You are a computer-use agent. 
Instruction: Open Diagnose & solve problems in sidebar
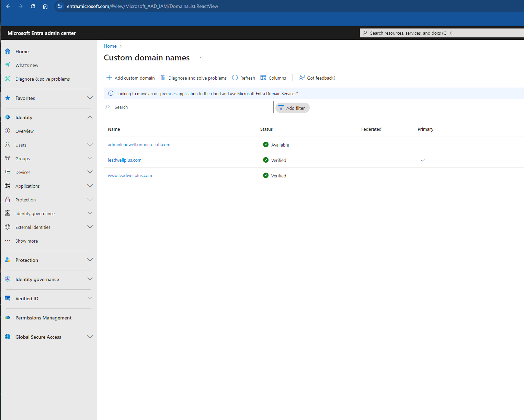43,79
